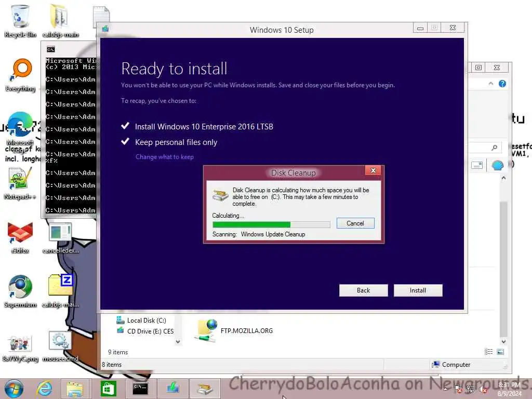Cancel the Disk Cleanup calculation
This screenshot has width=532, height=399.
(355, 223)
